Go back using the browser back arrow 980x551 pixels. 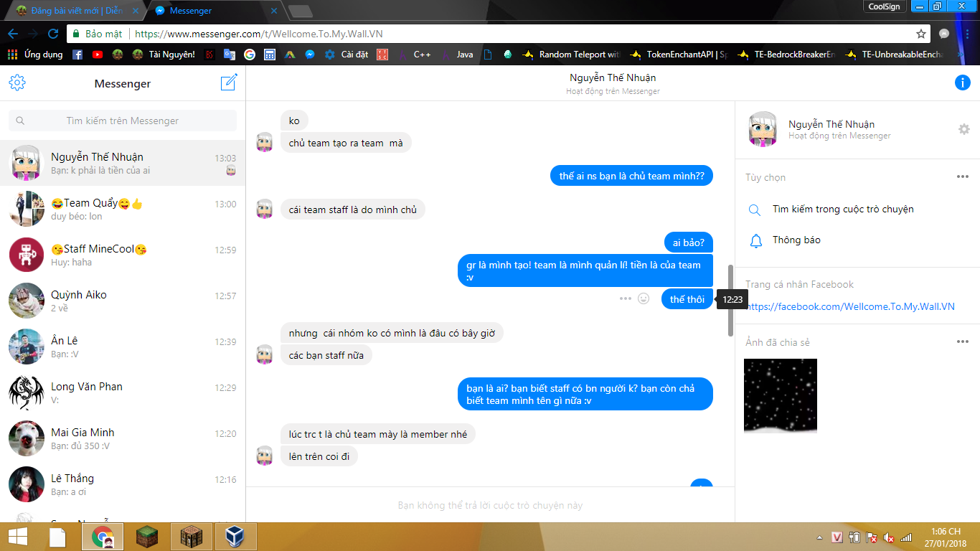pyautogui.click(x=13, y=34)
